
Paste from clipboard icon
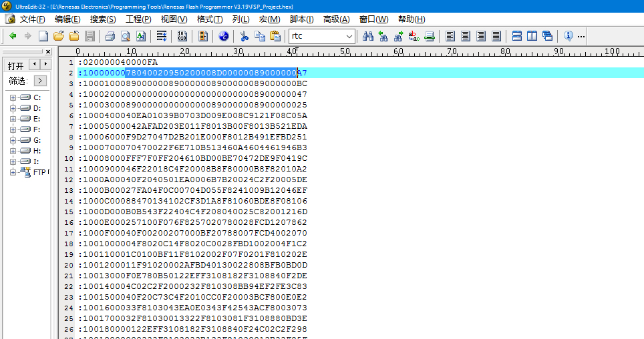(275, 36)
